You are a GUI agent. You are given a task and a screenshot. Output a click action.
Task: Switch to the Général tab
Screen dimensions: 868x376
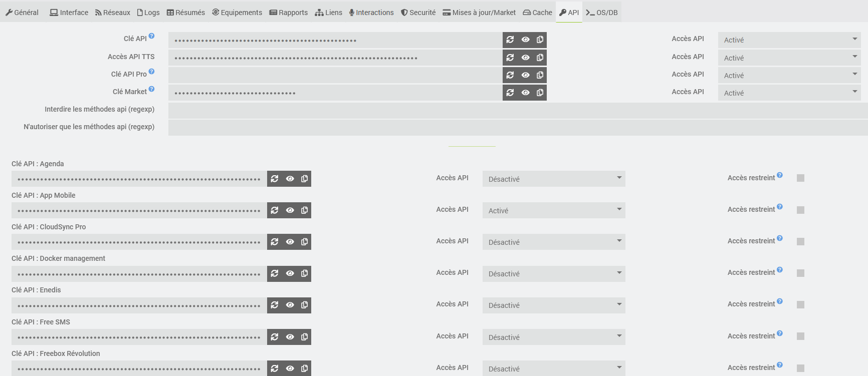22,13
